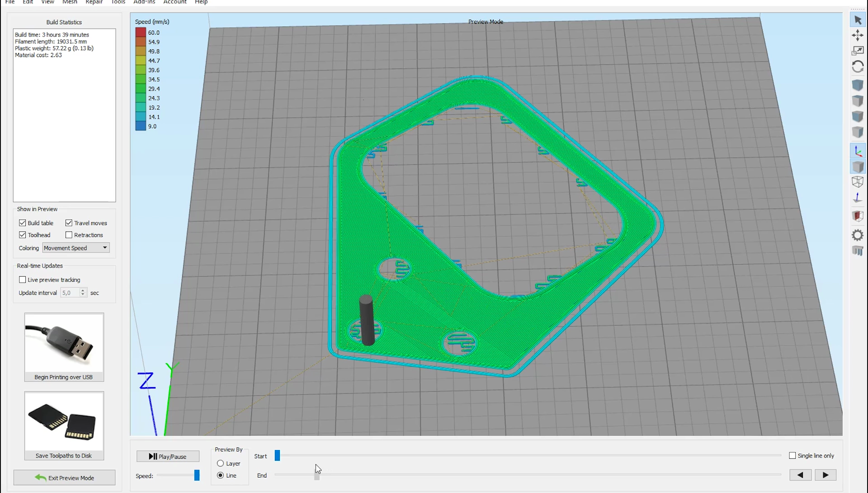Click the Material cost: 2.63 line

pyautogui.click(x=38, y=55)
